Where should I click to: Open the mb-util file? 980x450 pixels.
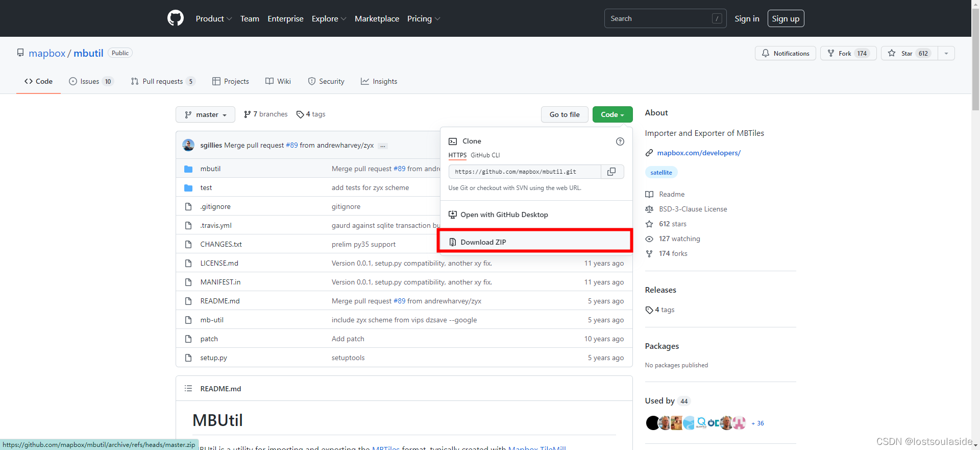(212, 320)
